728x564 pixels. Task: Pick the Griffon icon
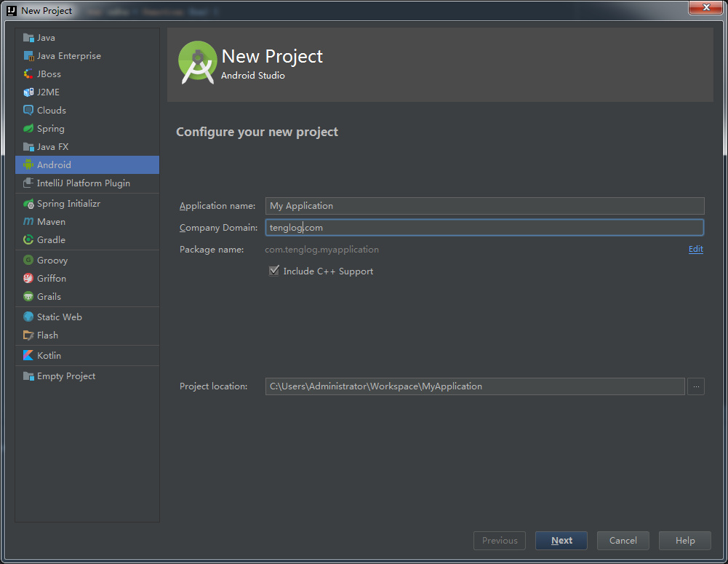coord(28,278)
